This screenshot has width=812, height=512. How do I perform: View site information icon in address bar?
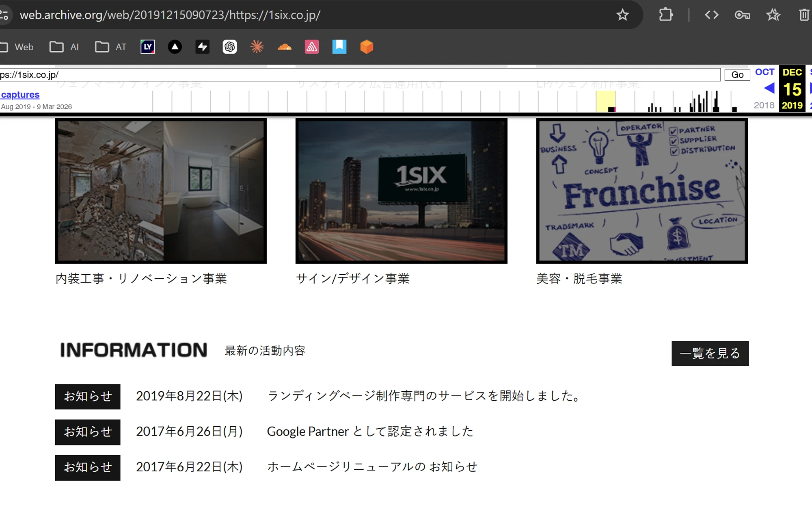click(x=4, y=15)
